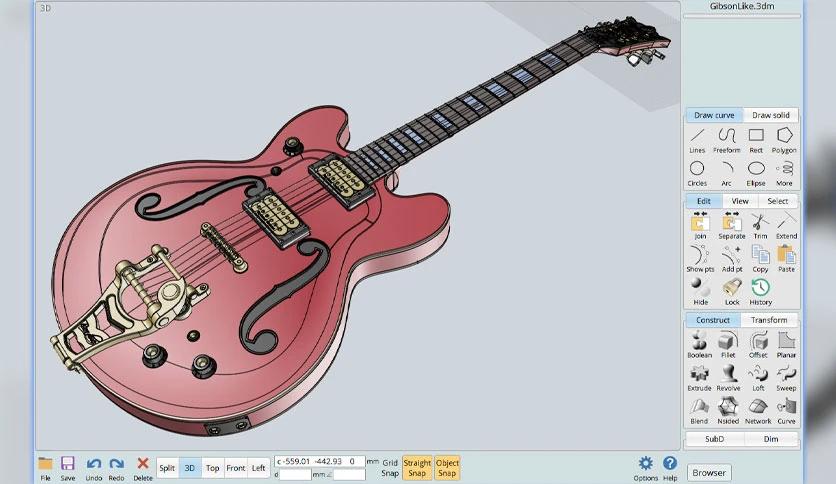Click the coordinates input field
This screenshot has height=484, width=836.
pyautogui.click(x=319, y=461)
